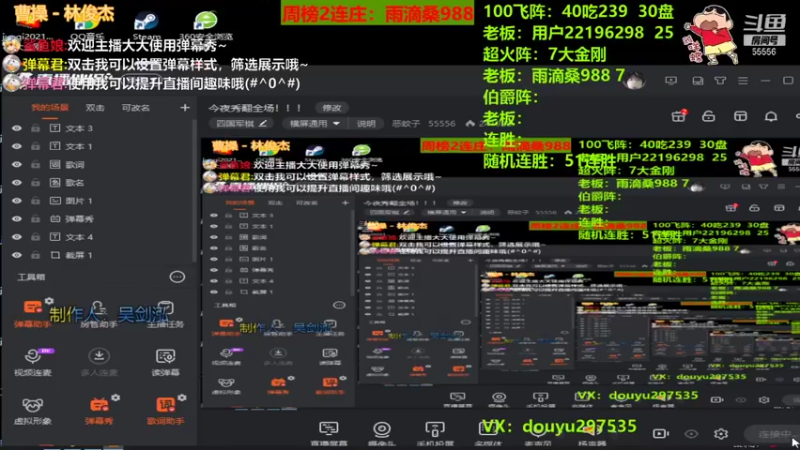Hide the 截屏 1 source in outermost list
This screenshot has width=800, height=450.
pos(17,255)
